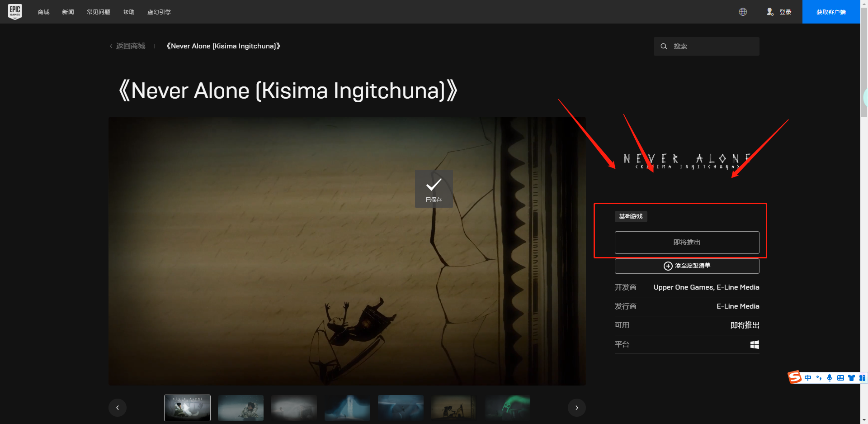The image size is (868, 424).
Task: Open the language globe selector
Action: (743, 12)
